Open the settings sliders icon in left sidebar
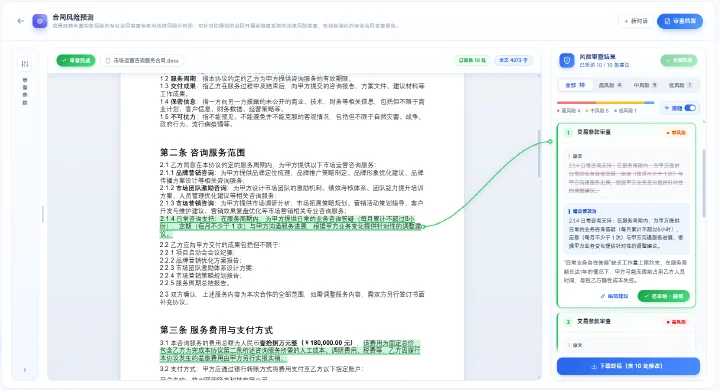The image size is (720, 391). click(25, 64)
